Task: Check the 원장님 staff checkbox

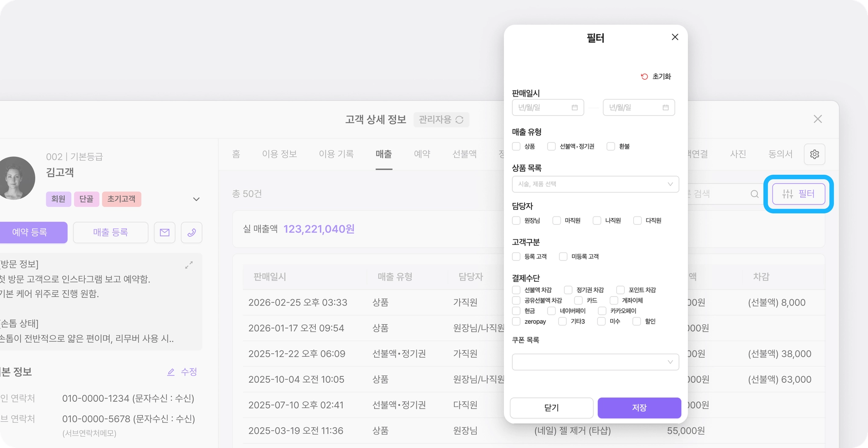Action: point(516,221)
